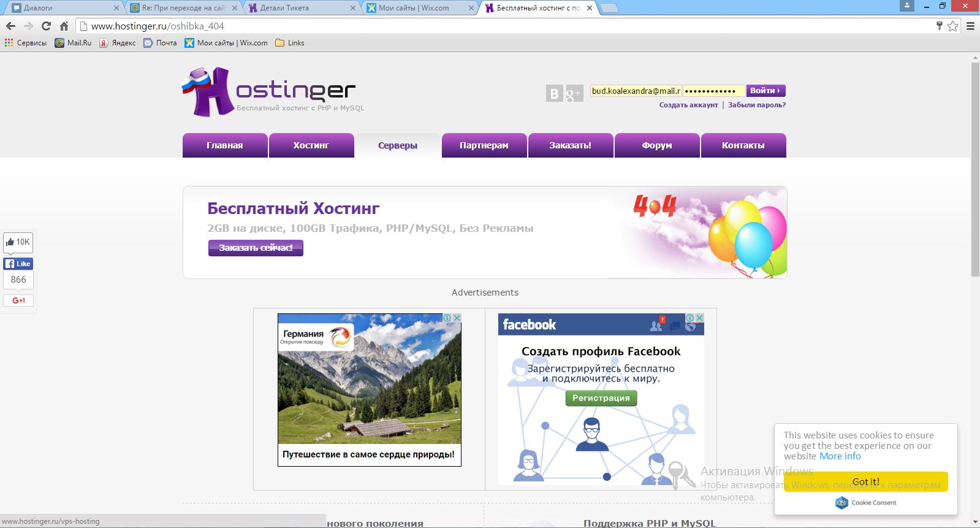The height and width of the screenshot is (528, 980).
Task: Open the VK social icon
Action: [x=554, y=93]
